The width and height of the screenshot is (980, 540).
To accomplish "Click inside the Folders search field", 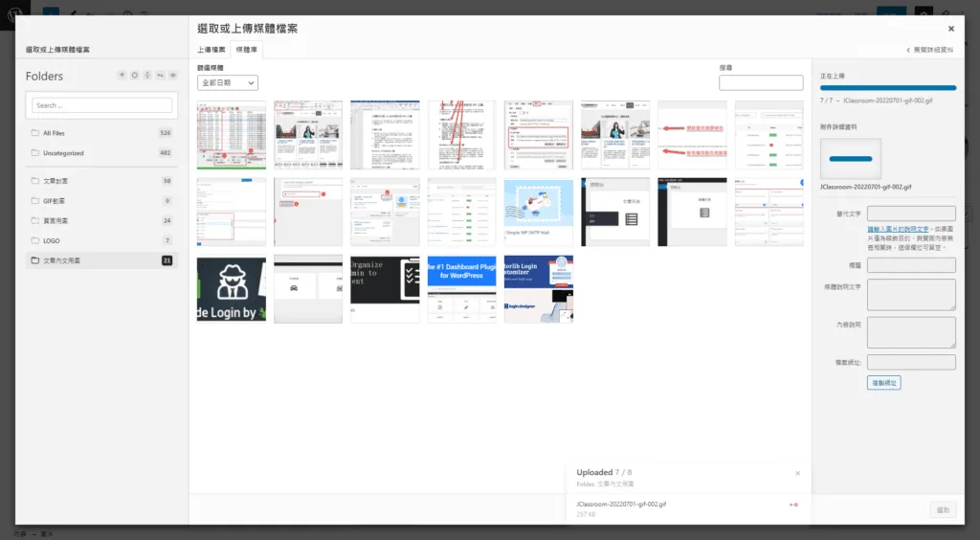I will pyautogui.click(x=101, y=105).
